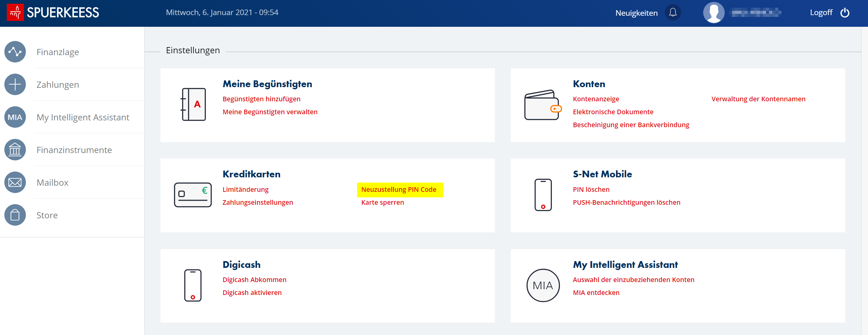868x335 pixels.
Task: Open Neuzustellung PIN Code link
Action: pyautogui.click(x=398, y=190)
